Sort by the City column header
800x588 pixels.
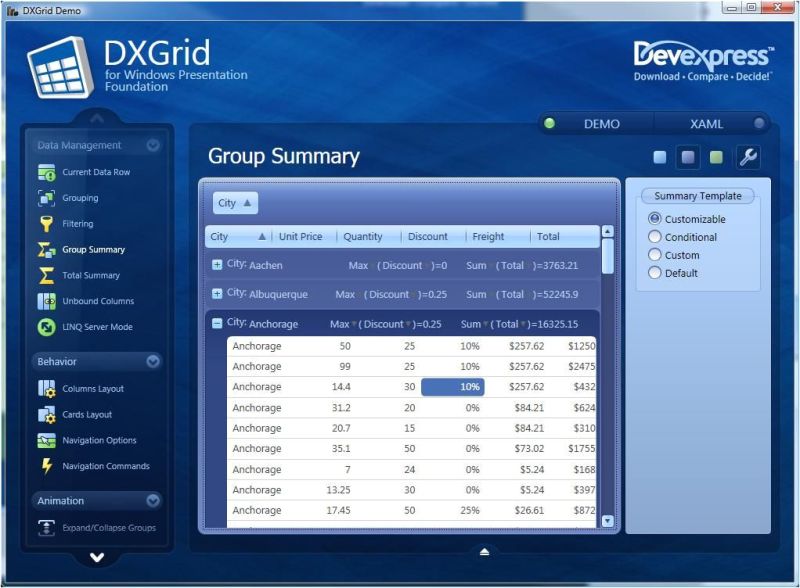(x=238, y=237)
